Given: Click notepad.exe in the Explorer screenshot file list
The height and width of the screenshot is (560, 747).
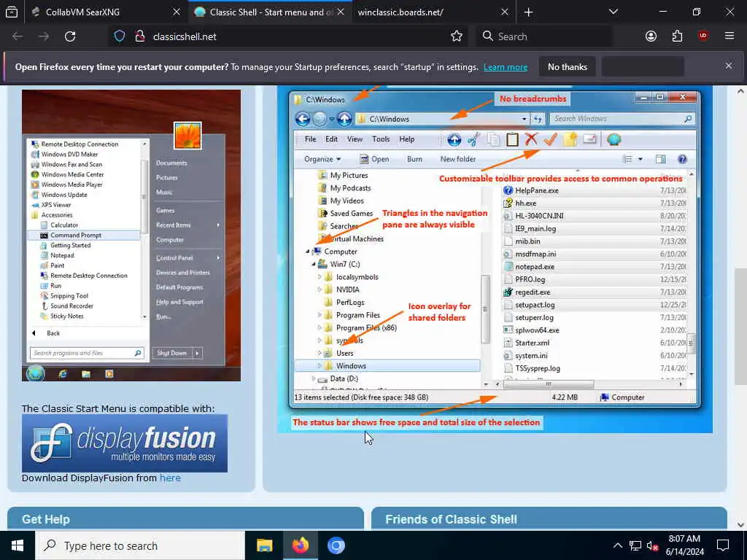Looking at the screenshot, I should click(x=535, y=267).
